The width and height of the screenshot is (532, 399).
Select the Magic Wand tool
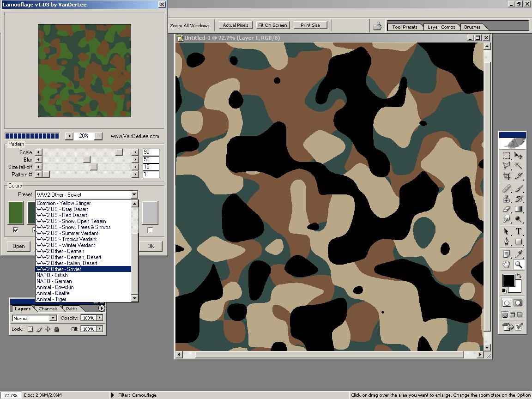click(519, 165)
